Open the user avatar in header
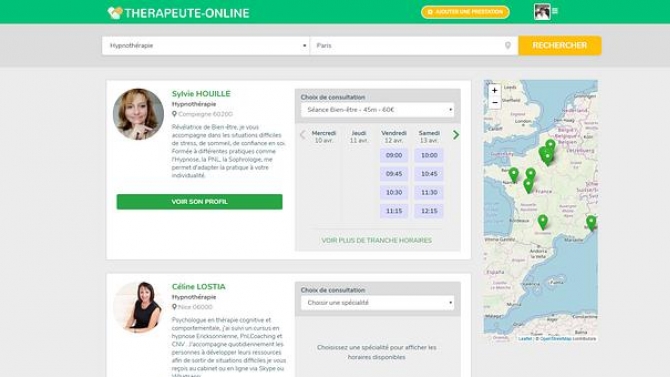This screenshot has height=377, width=670. (542, 12)
